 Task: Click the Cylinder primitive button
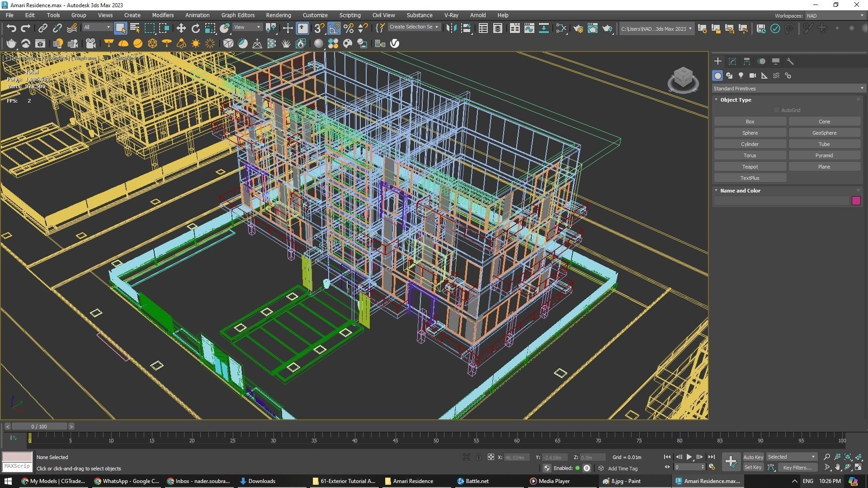(x=750, y=144)
